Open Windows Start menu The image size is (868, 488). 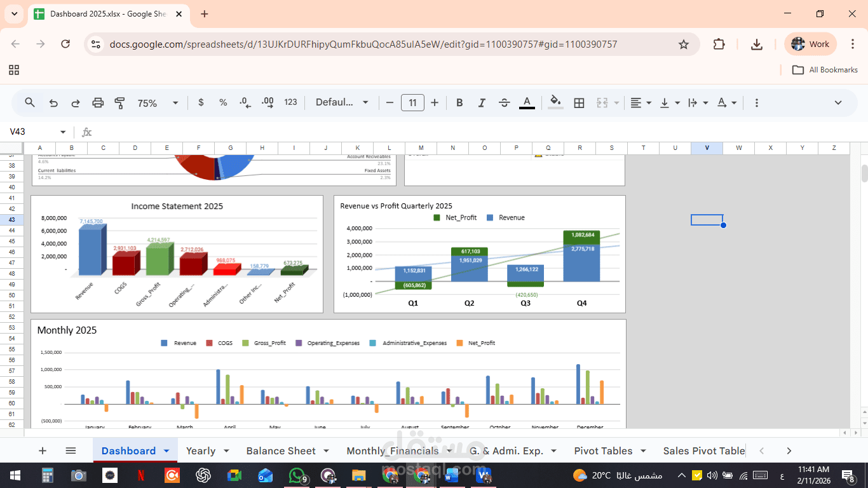pyautogui.click(x=15, y=475)
